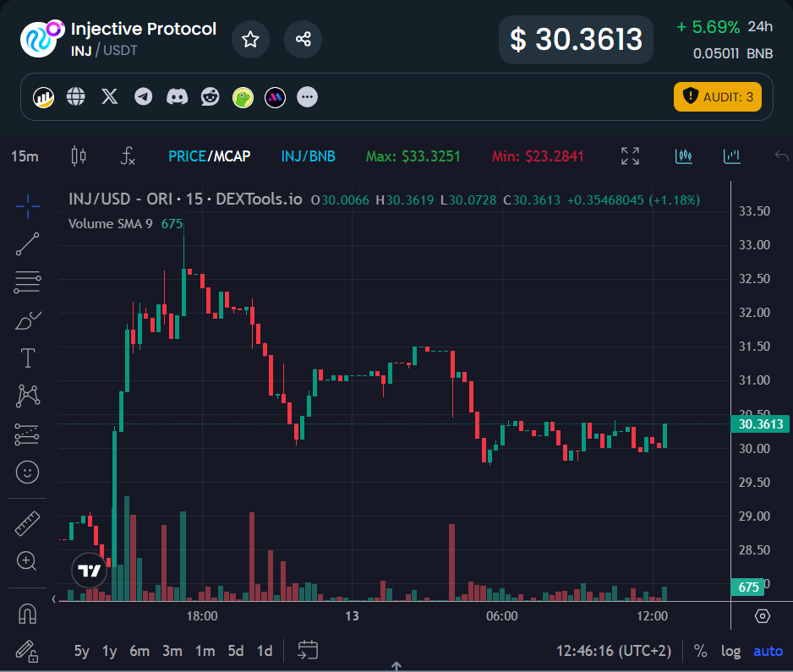This screenshot has height=672, width=793.
Task: Toggle the log scale option
Action: [730, 651]
